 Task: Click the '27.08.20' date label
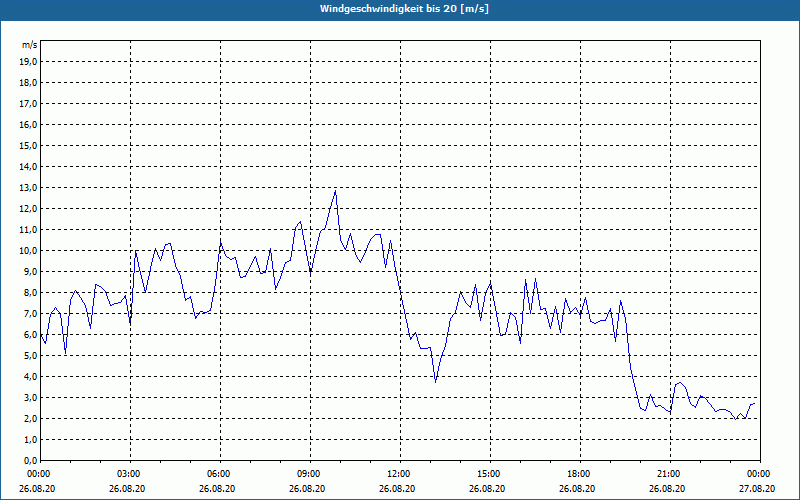(757, 488)
